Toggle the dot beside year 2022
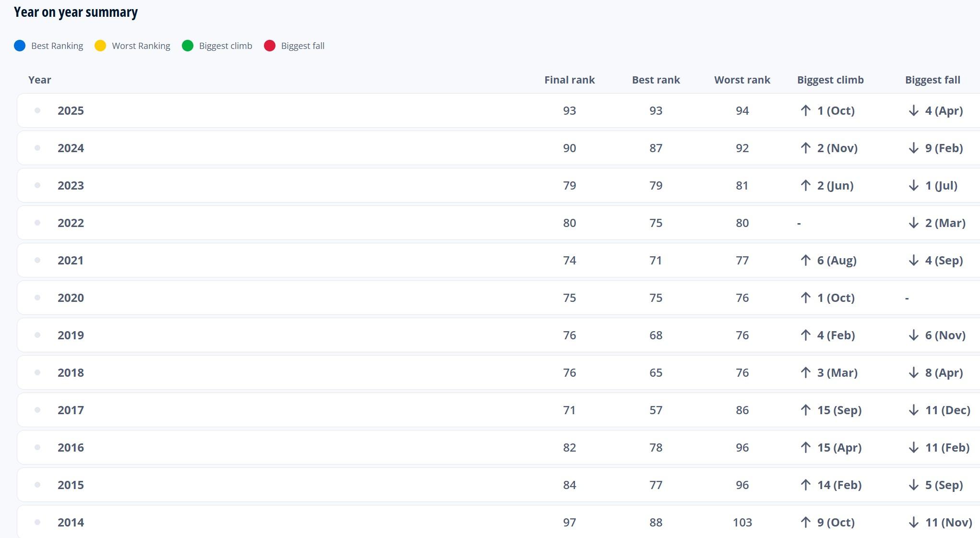Image resolution: width=980 pixels, height=538 pixels. [37, 223]
